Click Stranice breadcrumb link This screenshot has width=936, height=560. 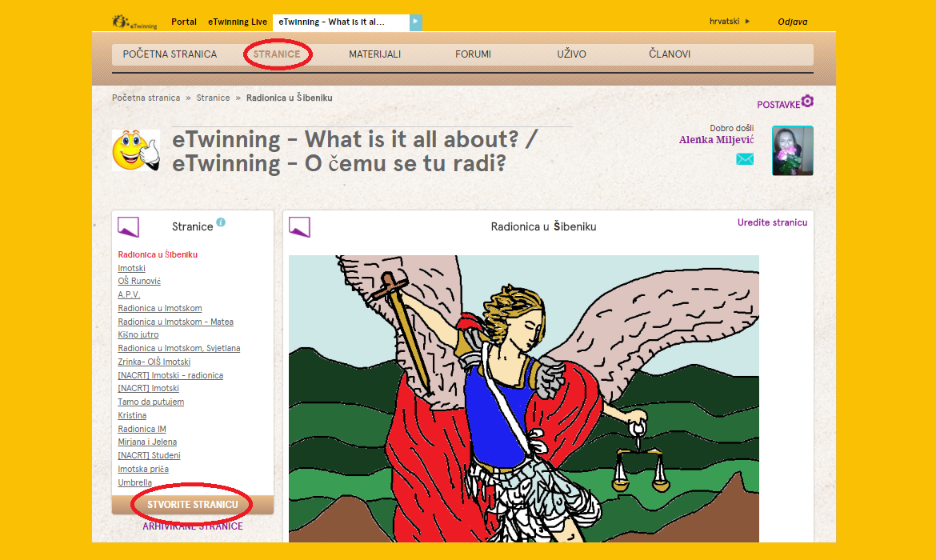tap(213, 98)
